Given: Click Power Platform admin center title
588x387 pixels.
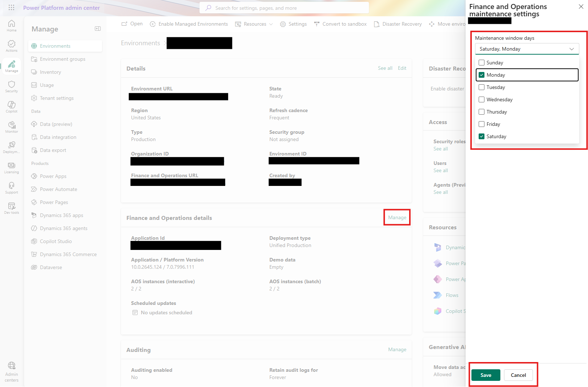Looking at the screenshot, I should 62,8.
